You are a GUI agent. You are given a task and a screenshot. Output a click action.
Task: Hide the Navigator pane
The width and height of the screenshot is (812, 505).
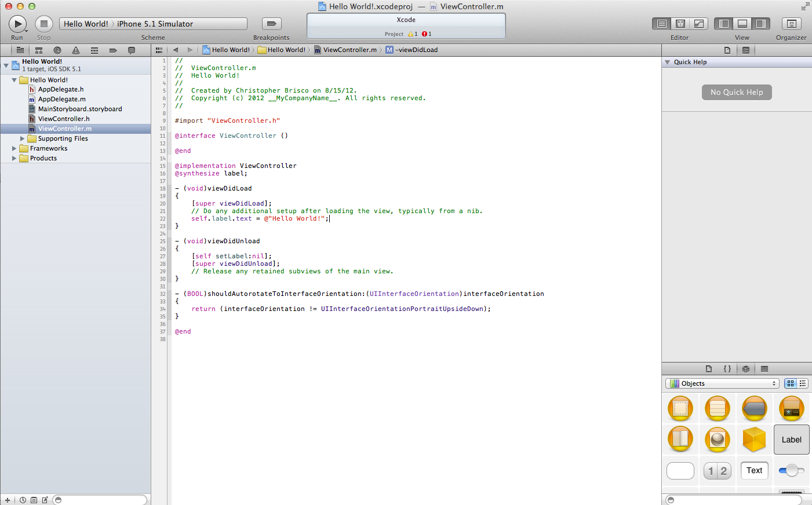pos(724,24)
